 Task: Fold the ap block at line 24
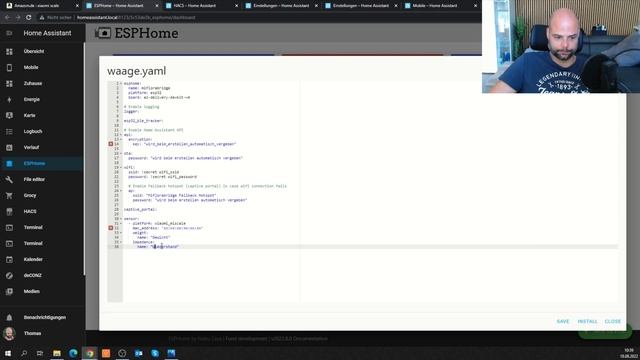121,191
